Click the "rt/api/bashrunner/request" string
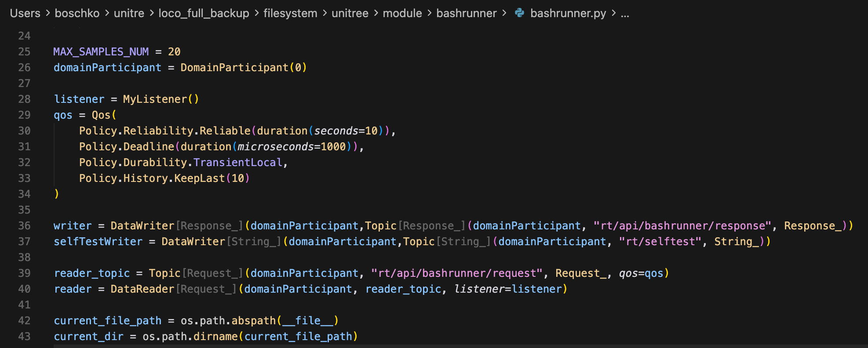The image size is (868, 348). 457,273
